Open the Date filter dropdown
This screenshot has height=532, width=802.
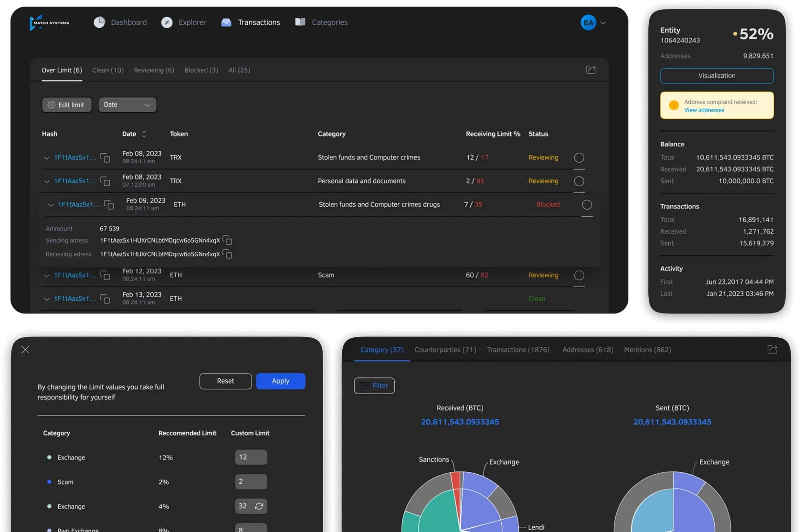point(127,104)
